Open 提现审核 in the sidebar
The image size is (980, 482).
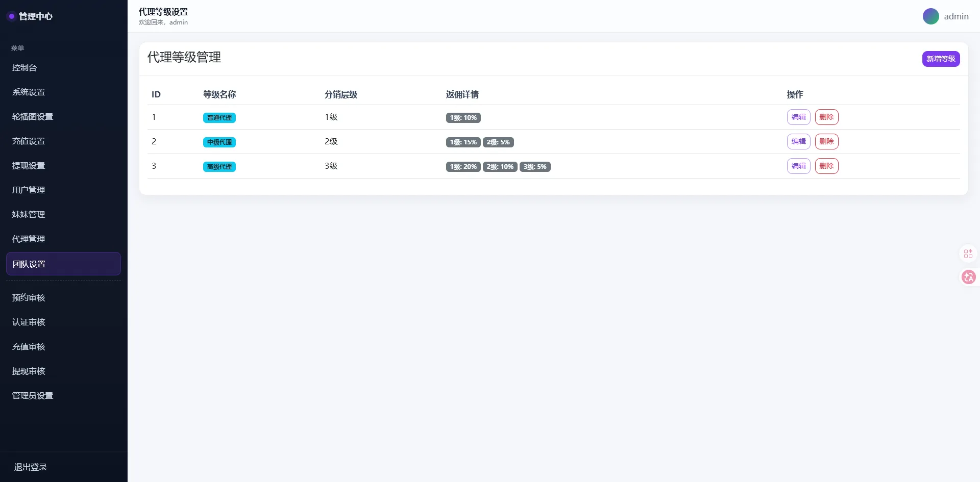pos(29,371)
